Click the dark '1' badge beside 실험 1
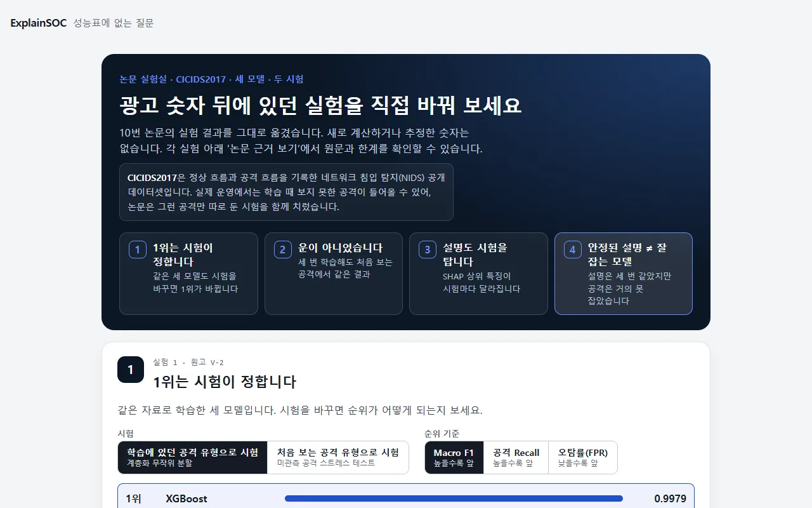Image resolution: width=812 pixels, height=508 pixels. pyautogui.click(x=131, y=370)
